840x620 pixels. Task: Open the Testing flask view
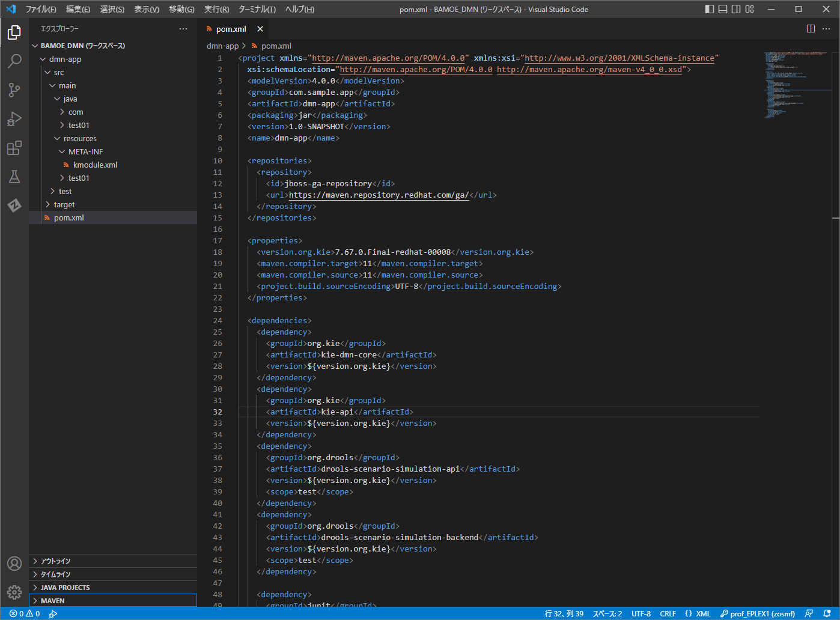coord(14,177)
